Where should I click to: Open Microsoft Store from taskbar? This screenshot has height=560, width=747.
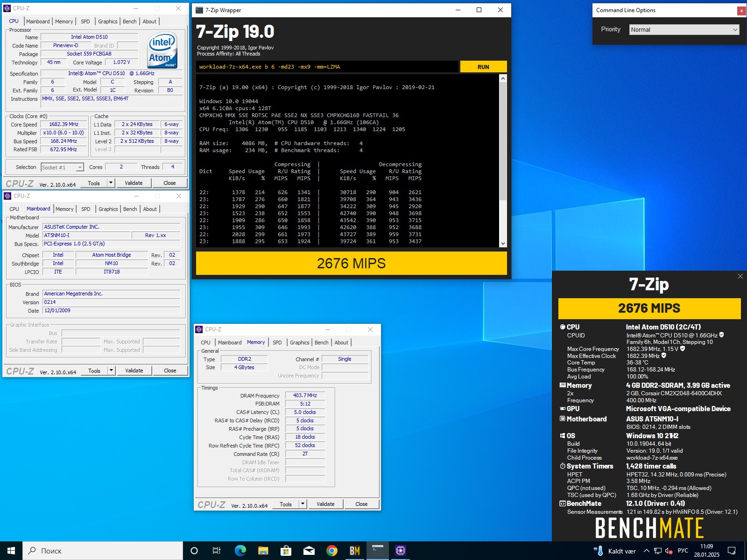(286, 551)
